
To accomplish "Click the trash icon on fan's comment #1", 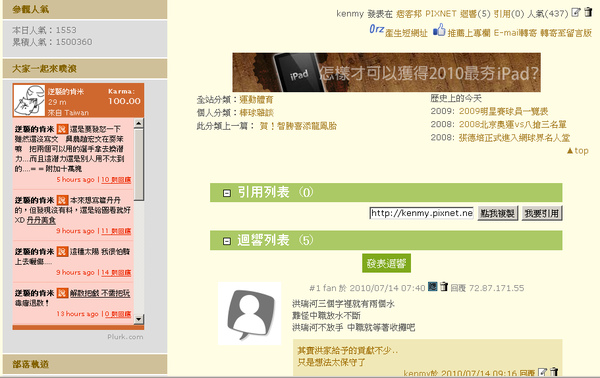I will [443, 286].
